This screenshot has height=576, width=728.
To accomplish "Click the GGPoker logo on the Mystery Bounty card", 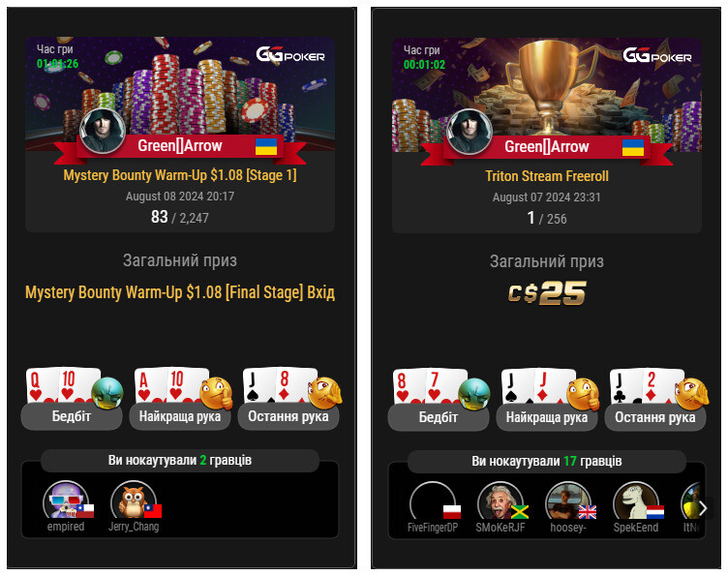I will coord(290,54).
